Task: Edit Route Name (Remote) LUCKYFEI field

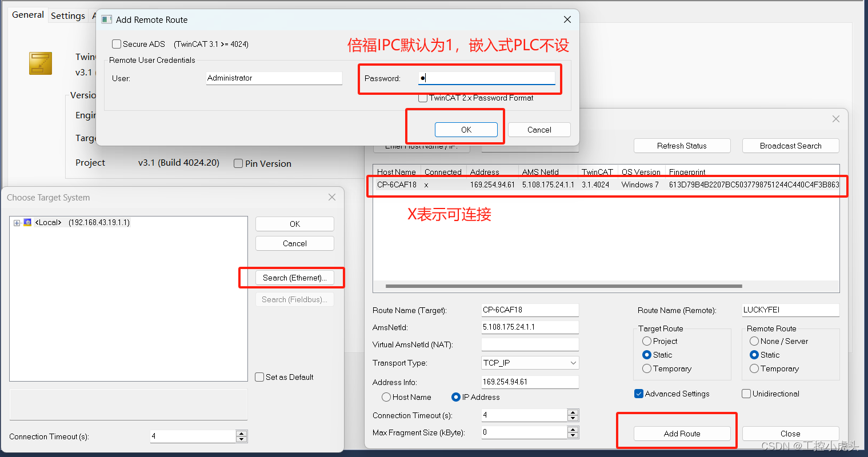Action: (791, 310)
